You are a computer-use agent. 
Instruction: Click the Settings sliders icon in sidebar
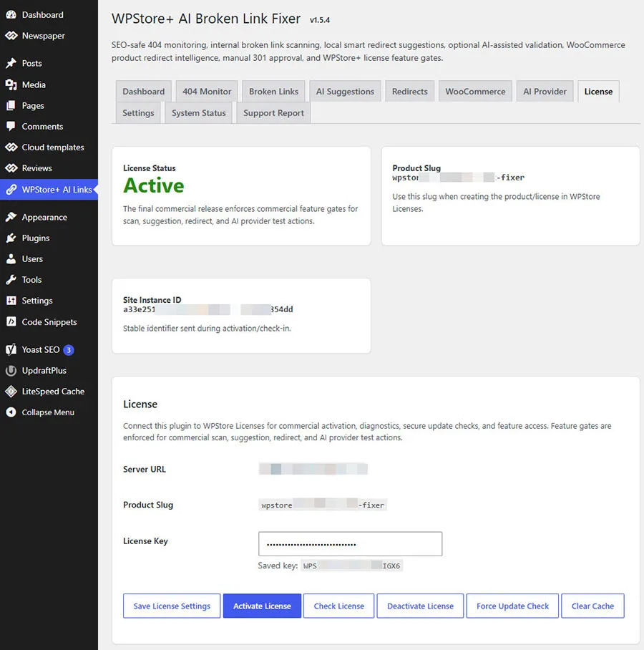tap(11, 301)
